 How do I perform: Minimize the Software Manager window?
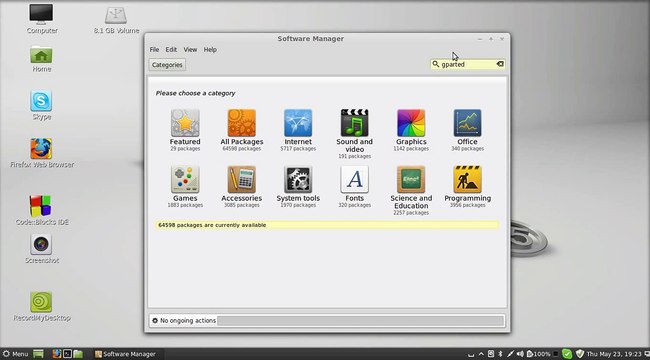[x=480, y=39]
